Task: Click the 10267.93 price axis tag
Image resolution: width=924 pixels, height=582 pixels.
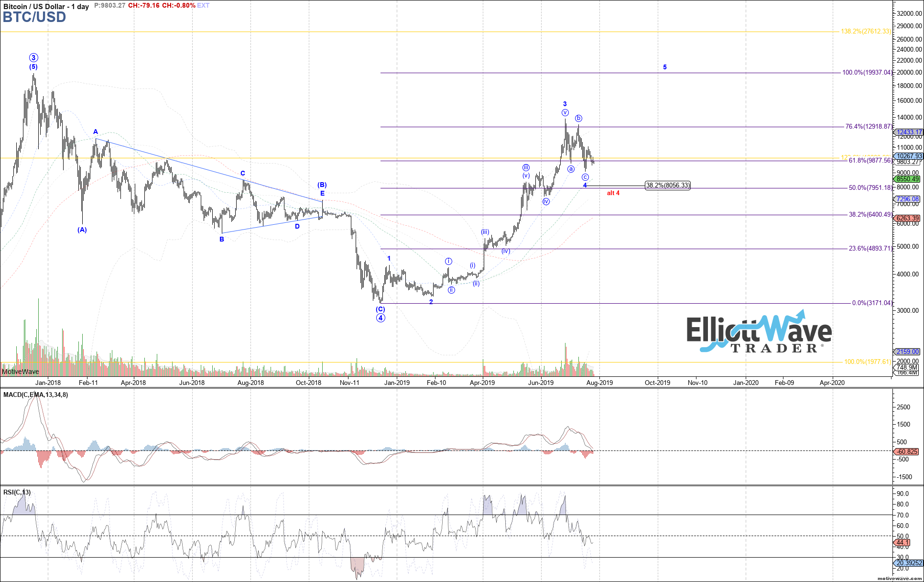Action: pyautogui.click(x=908, y=156)
